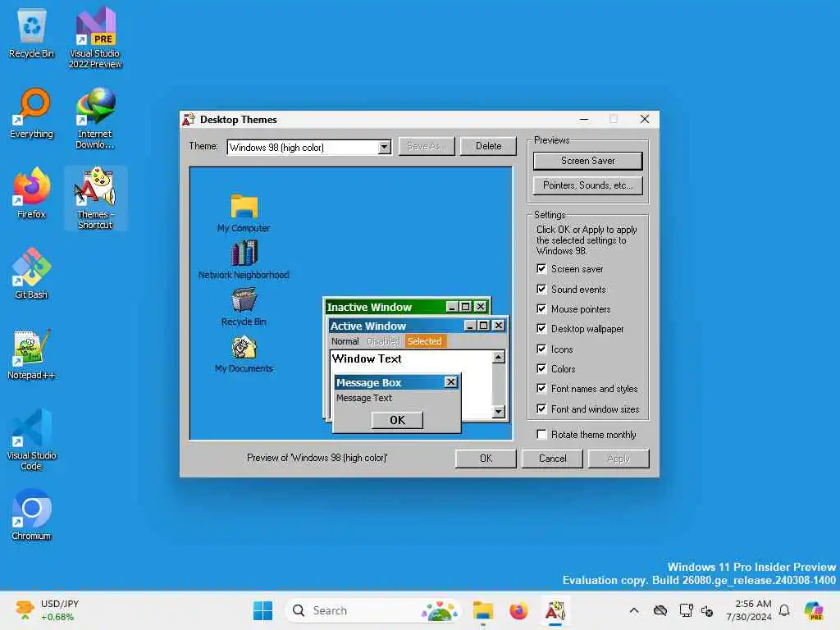This screenshot has width=840, height=630.
Task: Click the Selected menu item in preview
Action: point(425,341)
